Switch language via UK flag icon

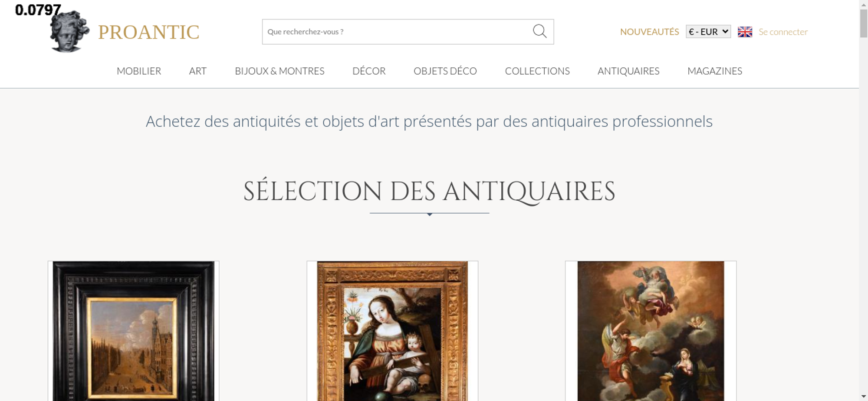click(x=745, y=32)
